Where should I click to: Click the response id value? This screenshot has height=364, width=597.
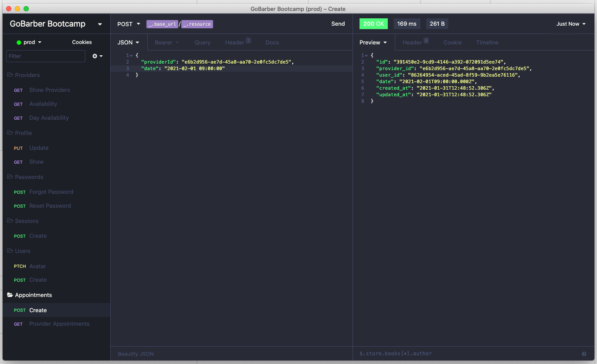click(448, 62)
